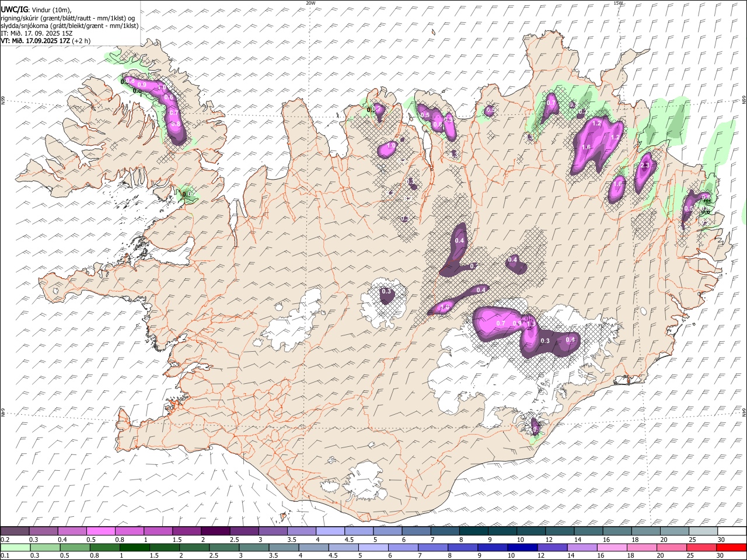Click the red swatch at the rain scale end

[x=732, y=547]
